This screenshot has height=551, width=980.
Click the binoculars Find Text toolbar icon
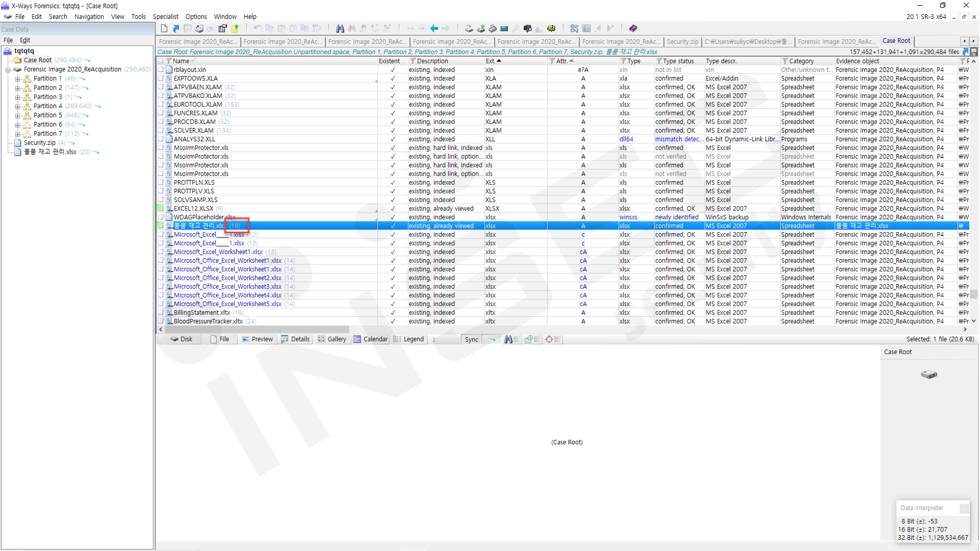coord(340,28)
